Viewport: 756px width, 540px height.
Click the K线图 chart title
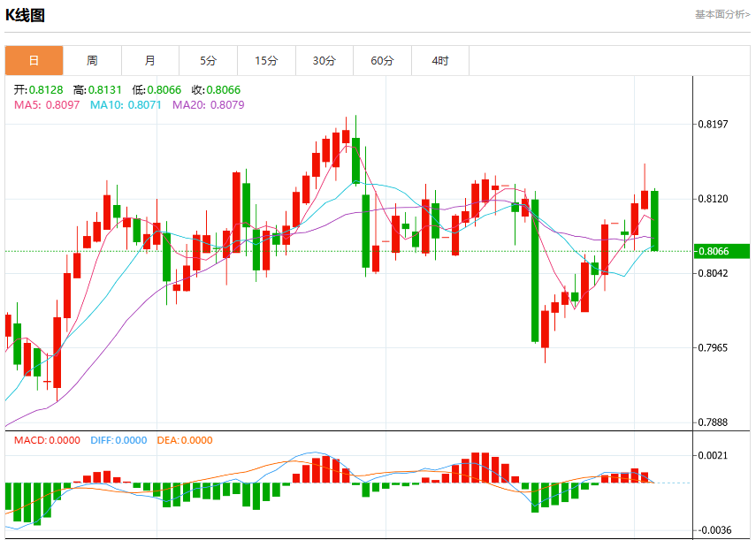[x=25, y=15]
